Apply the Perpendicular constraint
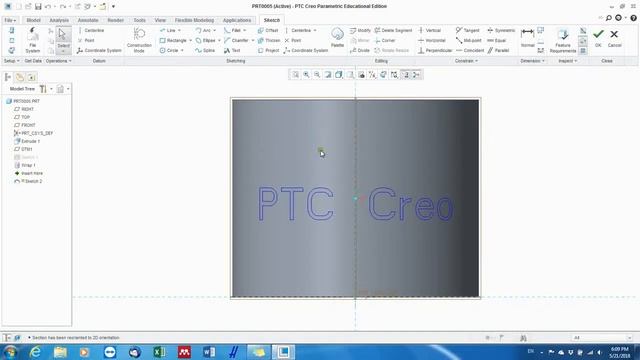This screenshot has width=640, height=360. click(435, 51)
